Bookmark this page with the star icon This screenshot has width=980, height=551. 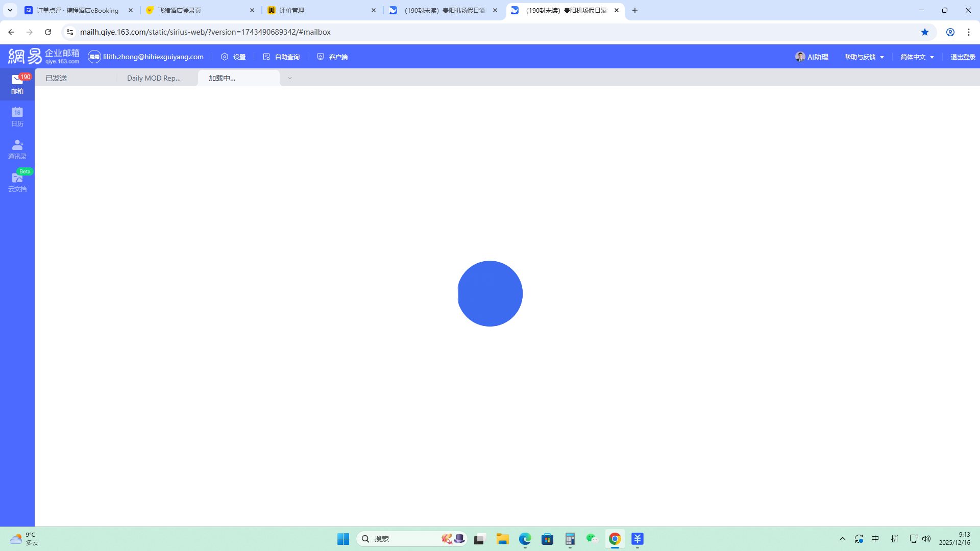tap(925, 32)
